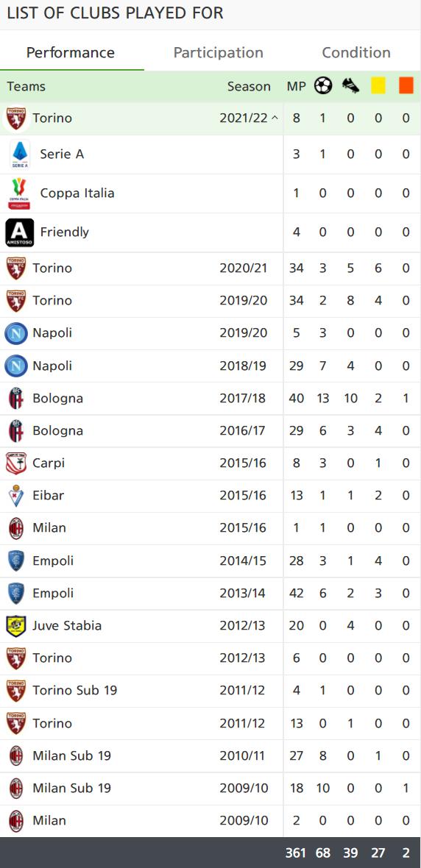Click the assists boot icon header
The width and height of the screenshot is (421, 868).
(350, 86)
